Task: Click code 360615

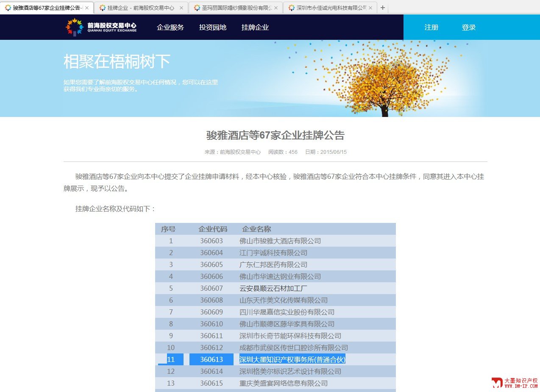Action: pos(212,383)
